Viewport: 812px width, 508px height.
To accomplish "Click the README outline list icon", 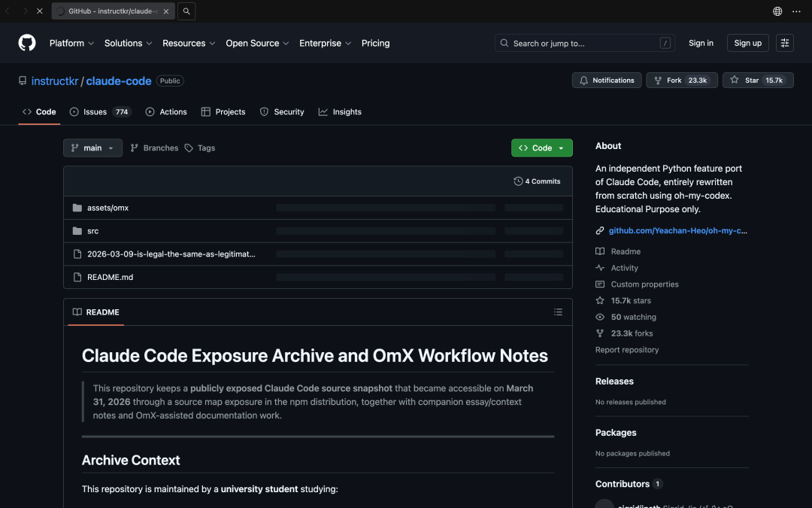I will click(x=558, y=312).
